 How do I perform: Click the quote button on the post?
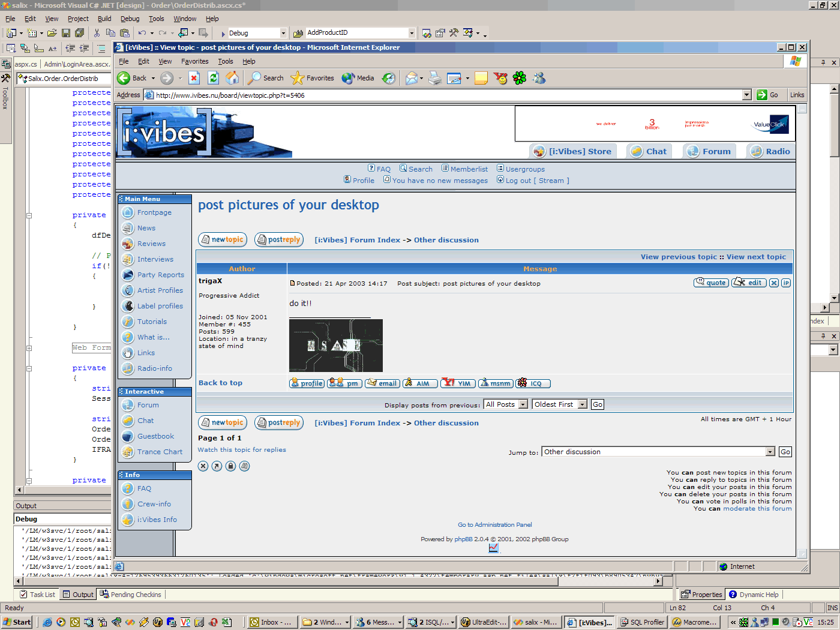click(711, 283)
